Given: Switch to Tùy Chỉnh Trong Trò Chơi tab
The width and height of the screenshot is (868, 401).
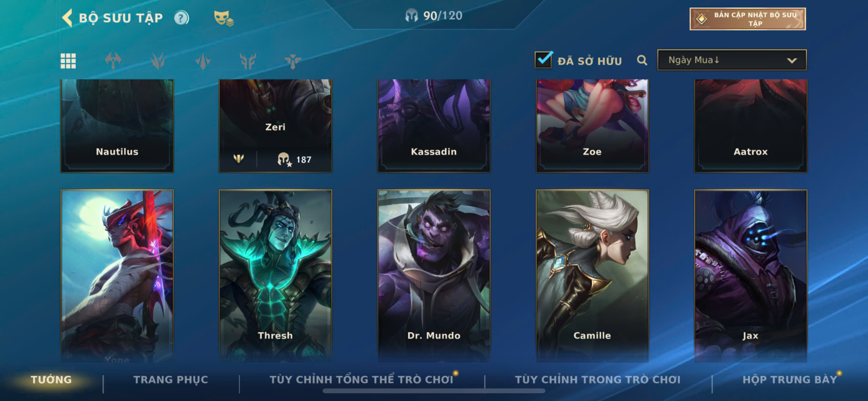Looking at the screenshot, I should (597, 379).
